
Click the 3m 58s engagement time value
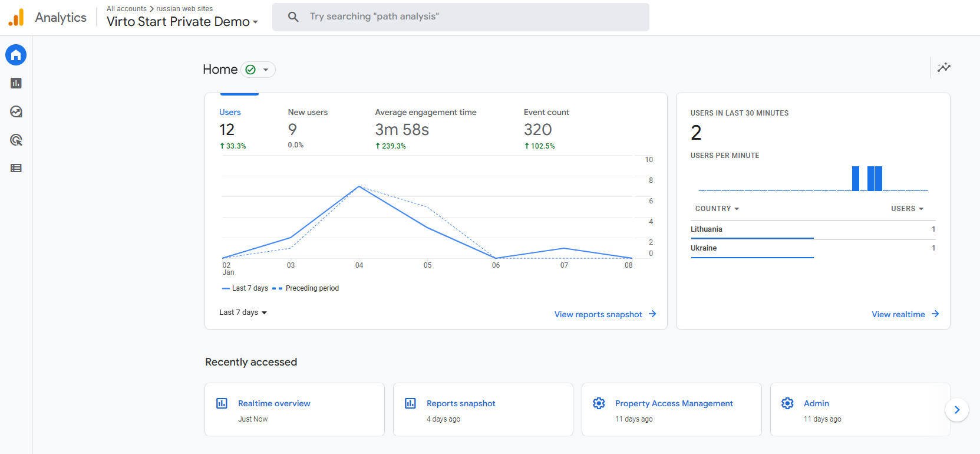pyautogui.click(x=402, y=130)
